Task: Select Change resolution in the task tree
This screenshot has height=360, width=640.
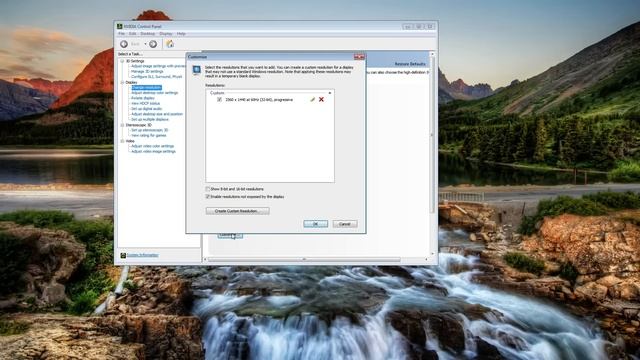Action: tap(147, 87)
